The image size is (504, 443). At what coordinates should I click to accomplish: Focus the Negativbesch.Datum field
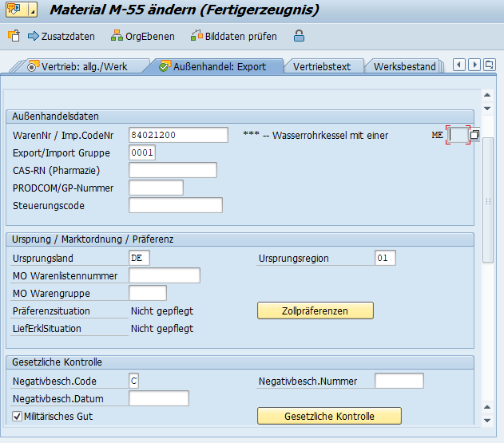coord(159,398)
